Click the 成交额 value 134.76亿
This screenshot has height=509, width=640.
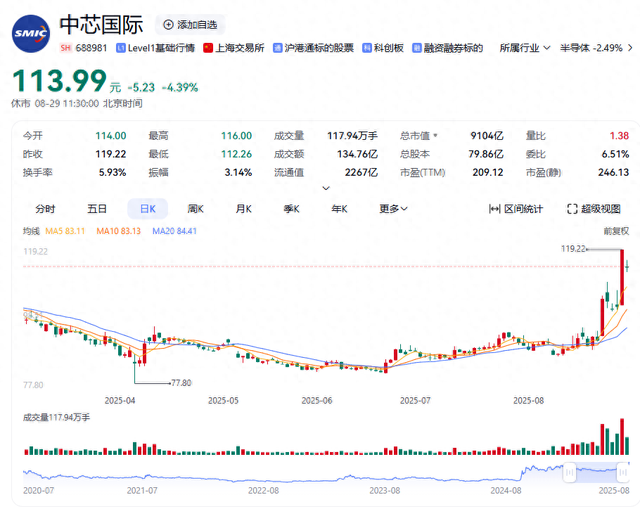tap(357, 154)
